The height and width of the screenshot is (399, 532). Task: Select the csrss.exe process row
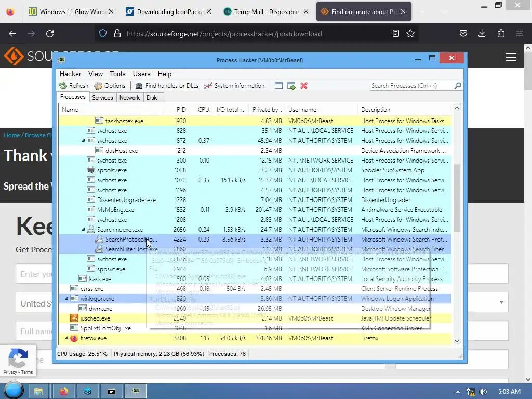click(x=256, y=289)
